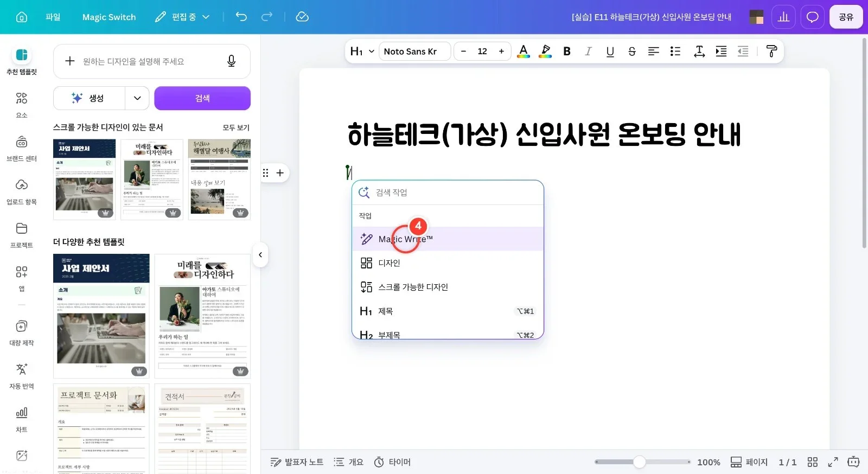Open the 대량 제작 panel
868x474 pixels.
click(22, 332)
